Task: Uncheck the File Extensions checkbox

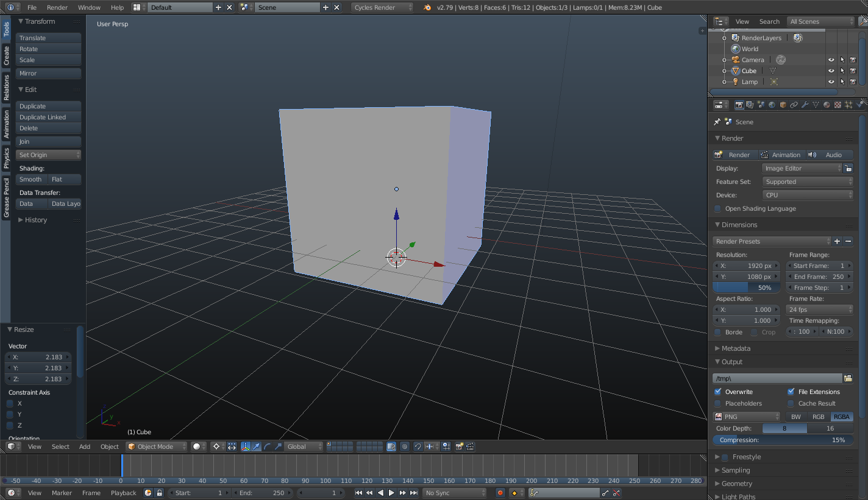Action: pyautogui.click(x=791, y=392)
